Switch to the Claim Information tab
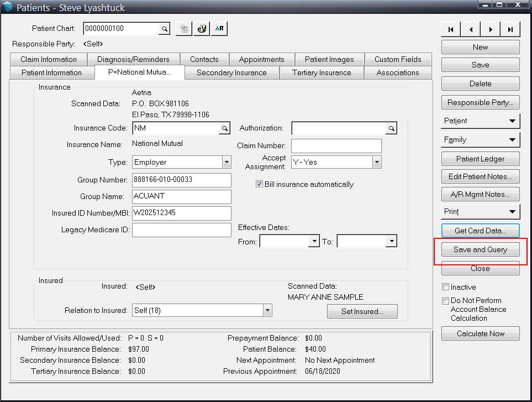 tap(49, 59)
